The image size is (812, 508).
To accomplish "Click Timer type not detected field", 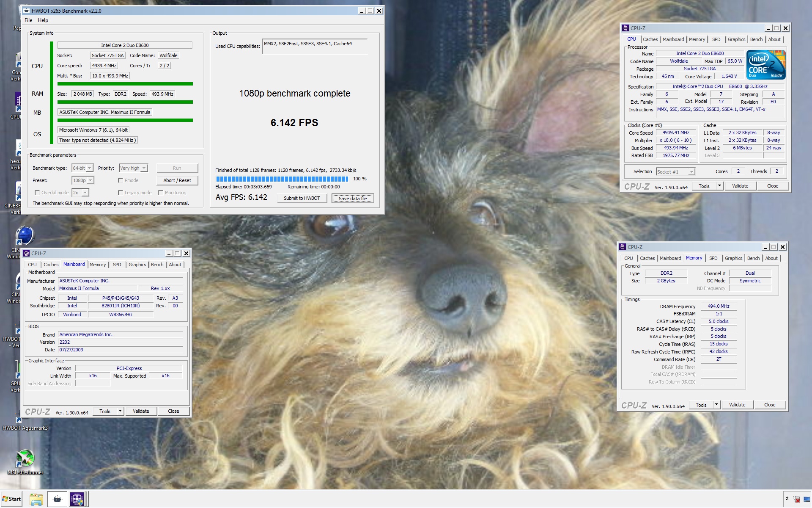I will point(97,140).
